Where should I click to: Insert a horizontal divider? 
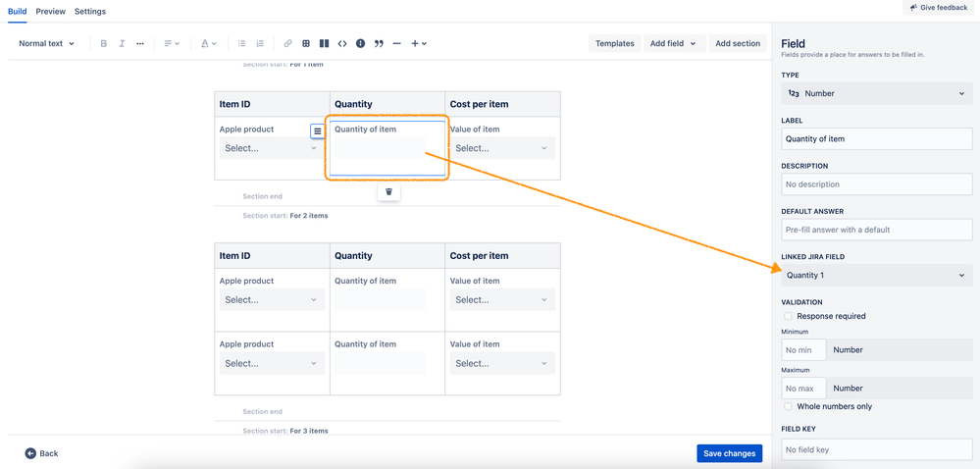(x=396, y=44)
